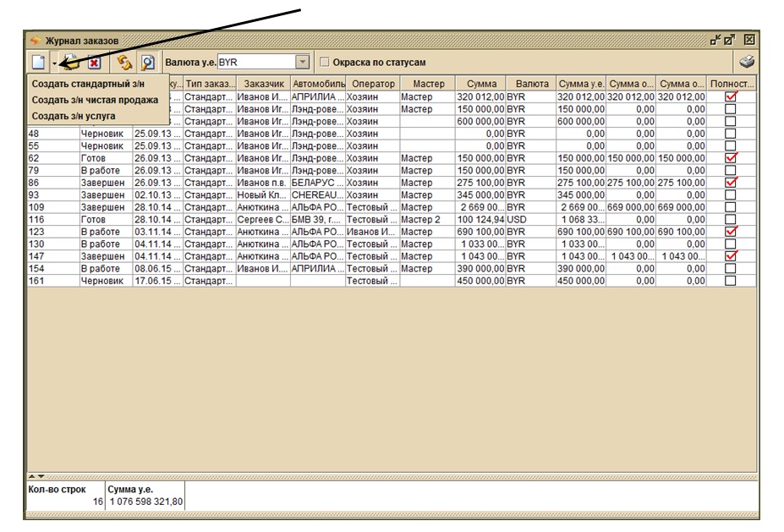Image resolution: width=784 pixels, height=532 pixels.
Task: Check Полност box in order 109 row
Action: coord(731,207)
